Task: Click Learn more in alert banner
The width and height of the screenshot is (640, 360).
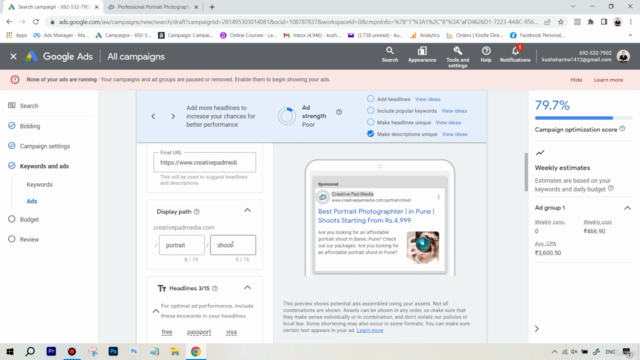Action: (x=608, y=80)
